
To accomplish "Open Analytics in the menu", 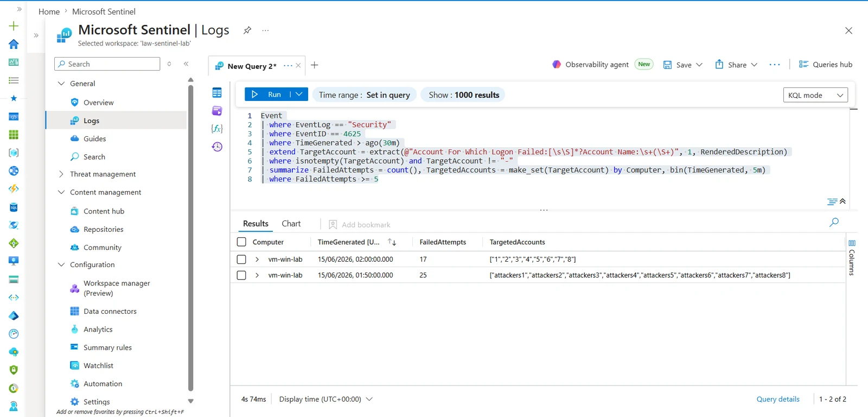I will point(98,330).
